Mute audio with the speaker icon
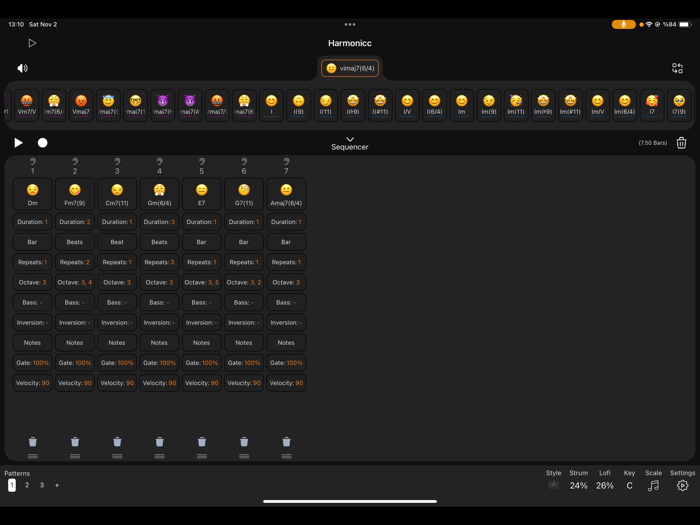The height and width of the screenshot is (525, 700). [22, 68]
